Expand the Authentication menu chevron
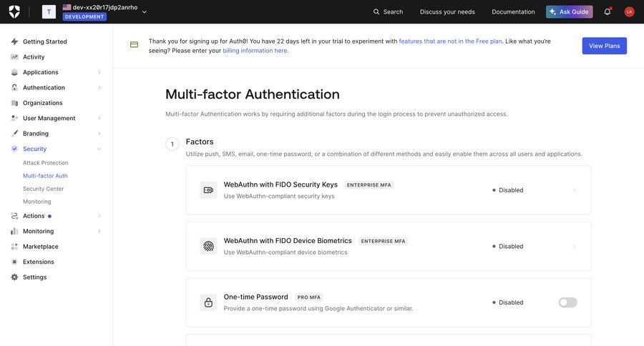644x346 pixels. [99, 87]
